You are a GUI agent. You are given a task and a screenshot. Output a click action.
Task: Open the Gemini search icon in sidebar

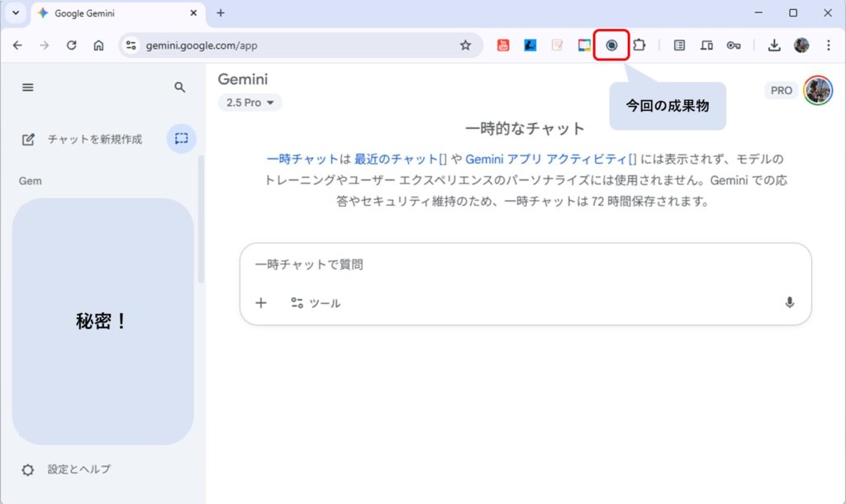point(180,87)
